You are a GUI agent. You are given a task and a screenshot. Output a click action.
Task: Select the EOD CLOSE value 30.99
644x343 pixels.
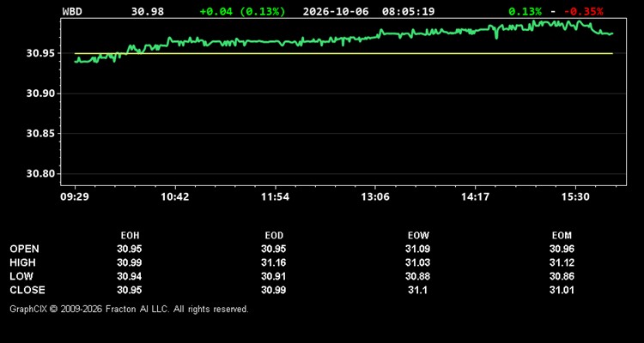pos(274,290)
